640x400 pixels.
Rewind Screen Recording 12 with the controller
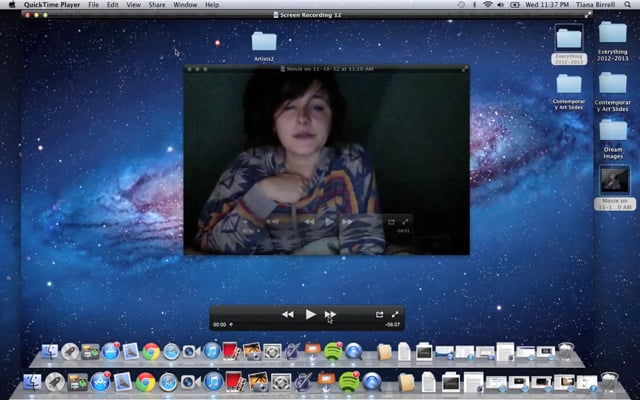point(288,314)
